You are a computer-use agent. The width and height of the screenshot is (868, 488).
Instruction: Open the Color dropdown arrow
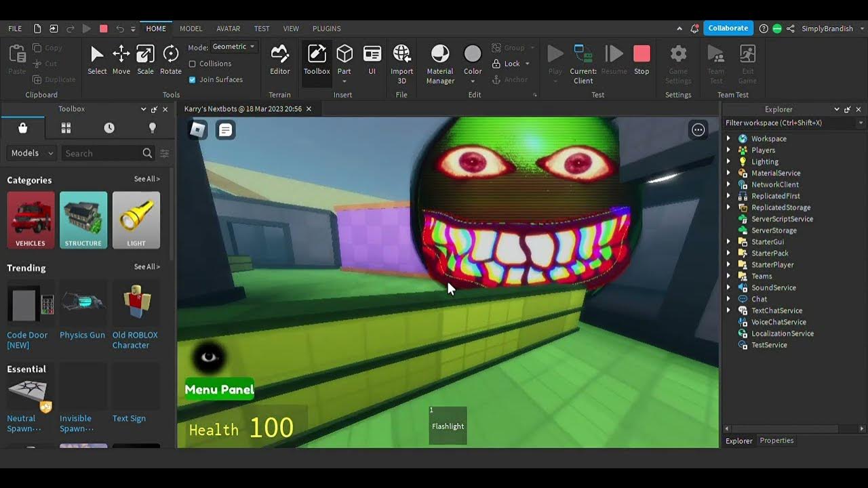click(473, 81)
